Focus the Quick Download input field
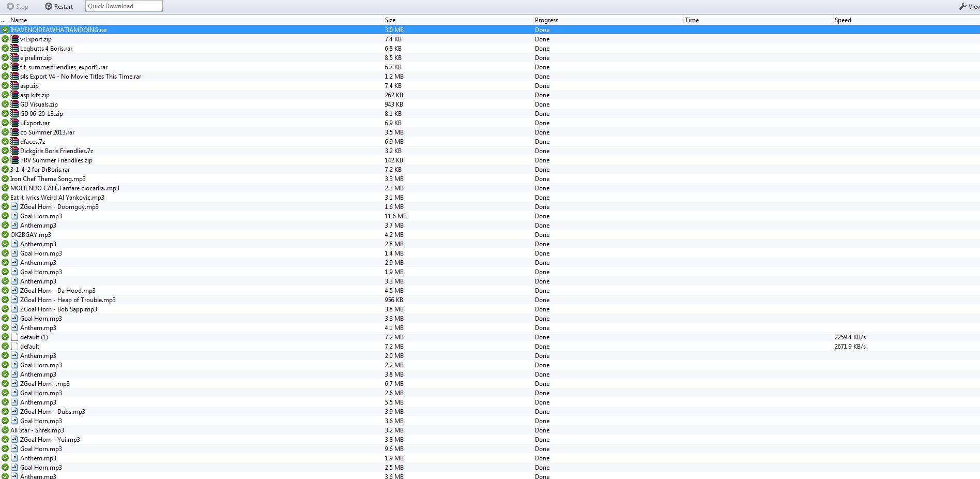980x479 pixels. pyautogui.click(x=124, y=6)
